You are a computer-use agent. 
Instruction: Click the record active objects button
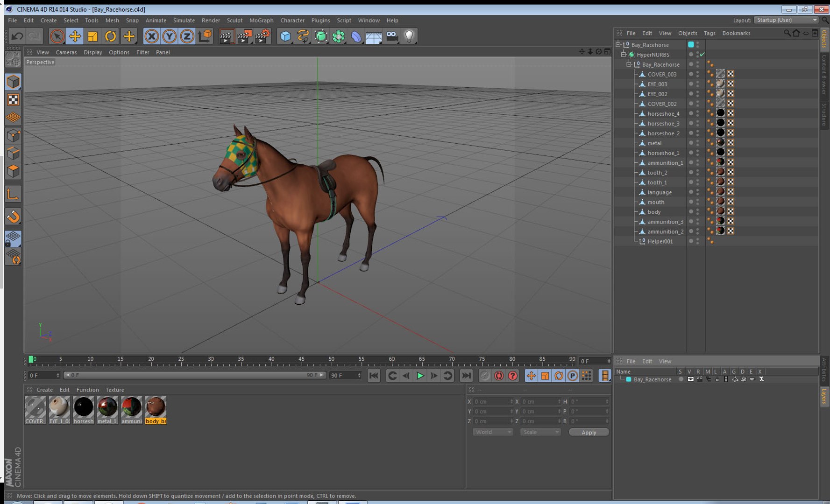[x=485, y=376]
